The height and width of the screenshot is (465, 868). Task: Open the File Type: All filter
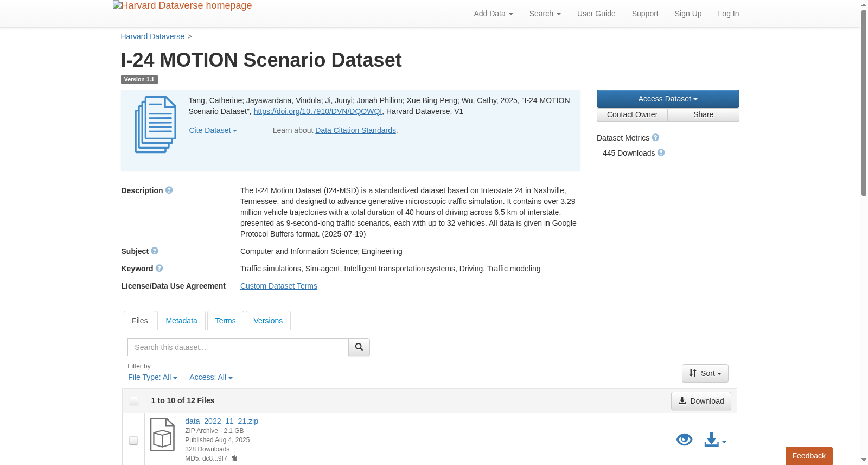click(x=152, y=377)
